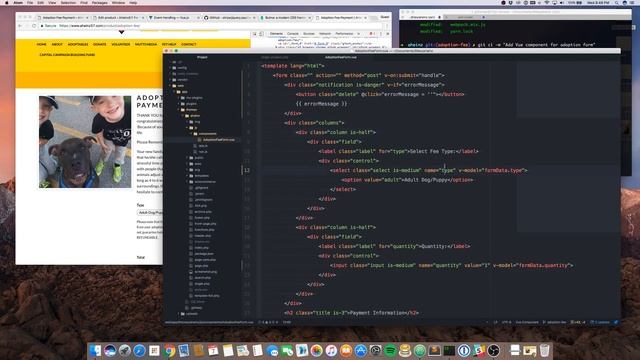Open the Network tab in DevTools
Screen dimensions: 640x360
coord(325,34)
